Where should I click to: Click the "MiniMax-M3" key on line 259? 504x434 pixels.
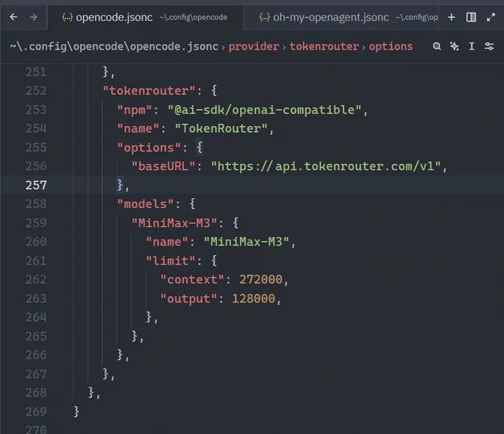coord(174,223)
